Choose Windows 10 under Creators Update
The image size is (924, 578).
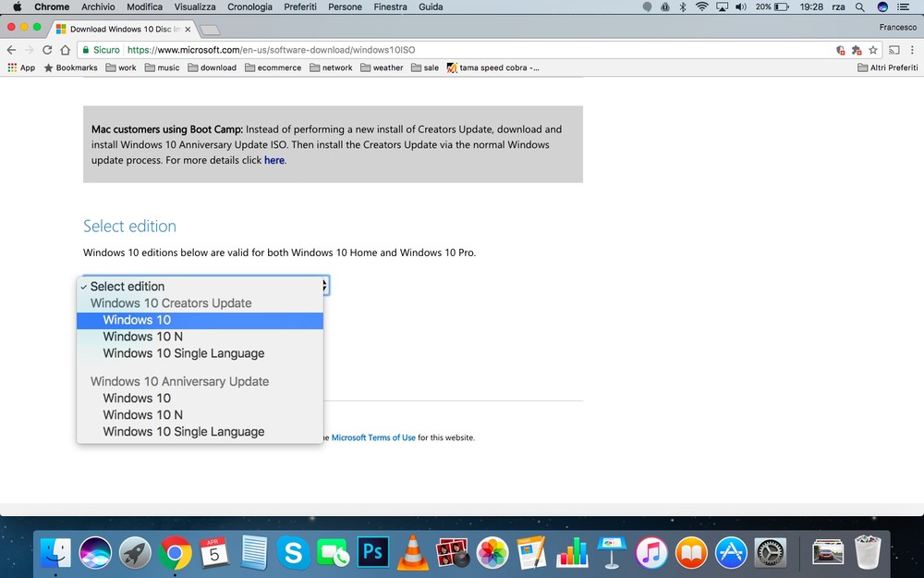point(137,320)
